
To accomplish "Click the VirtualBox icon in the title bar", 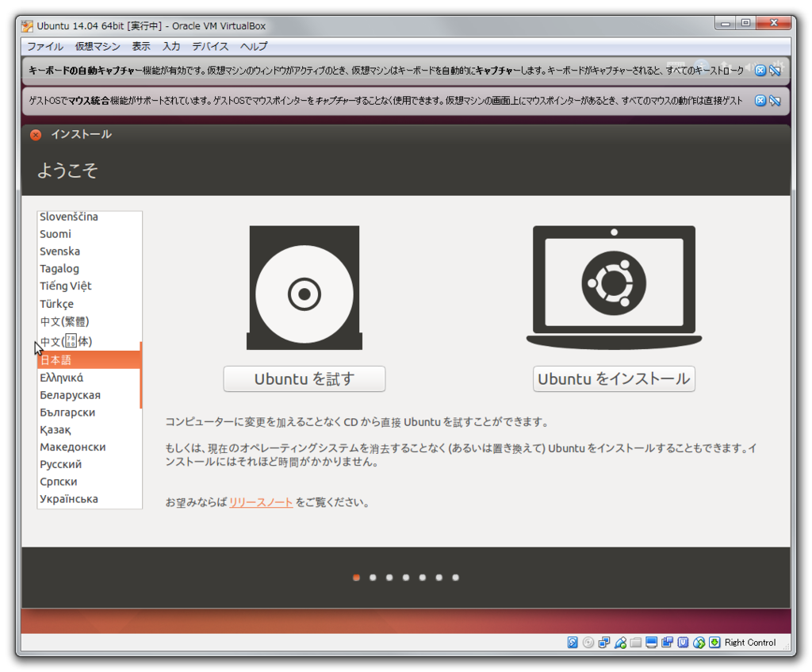I will pos(28,26).
